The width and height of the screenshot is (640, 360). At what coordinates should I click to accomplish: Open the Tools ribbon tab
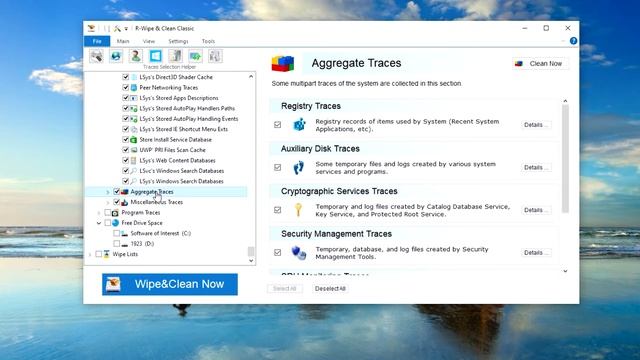[x=208, y=41]
